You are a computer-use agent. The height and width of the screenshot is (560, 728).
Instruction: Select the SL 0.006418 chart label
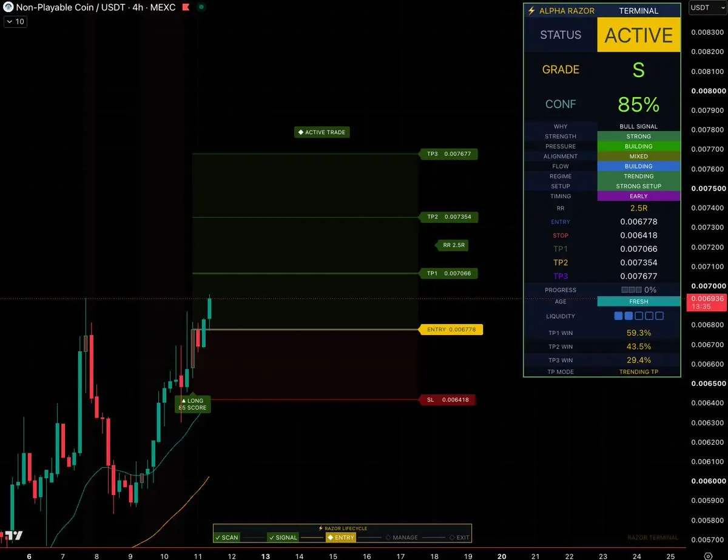(x=448, y=400)
